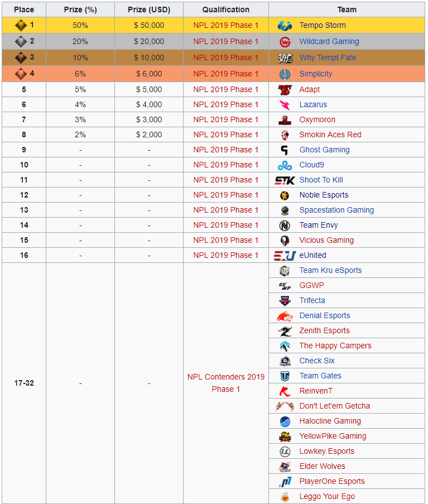Click the Denial Esports red wolf logo

tap(285, 316)
